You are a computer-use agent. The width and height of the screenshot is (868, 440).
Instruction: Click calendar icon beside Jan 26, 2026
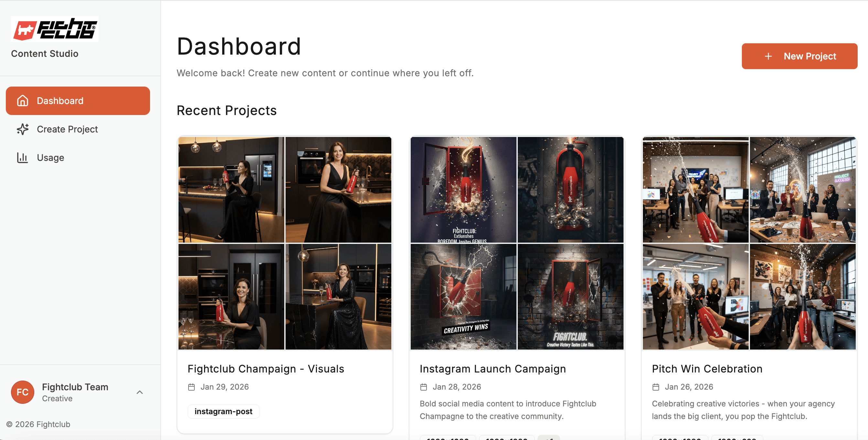coord(656,387)
